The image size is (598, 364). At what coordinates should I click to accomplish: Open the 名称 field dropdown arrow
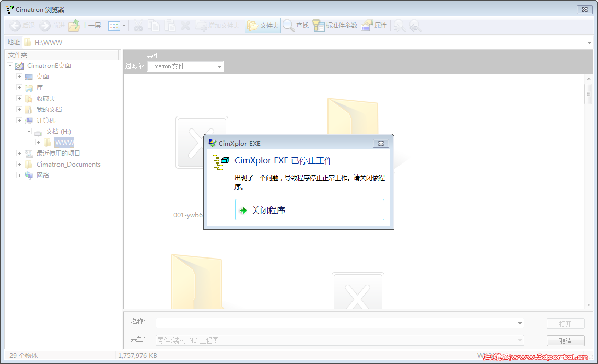[520, 323]
